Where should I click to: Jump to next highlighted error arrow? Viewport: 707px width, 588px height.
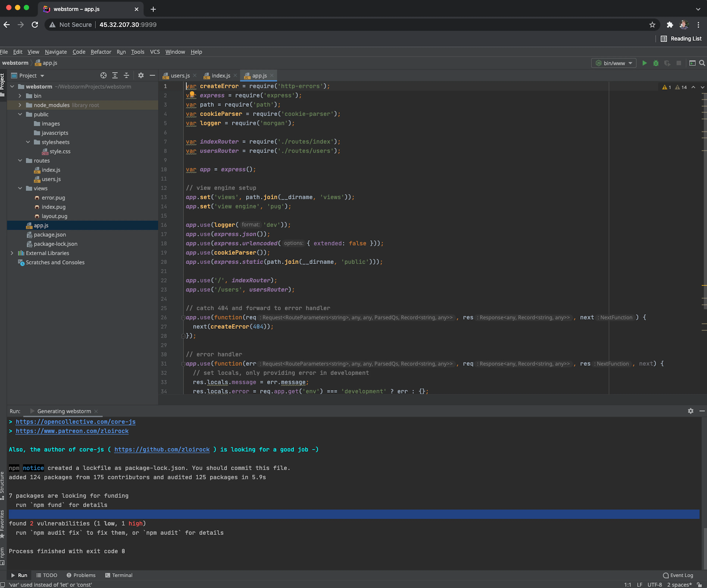click(x=702, y=87)
